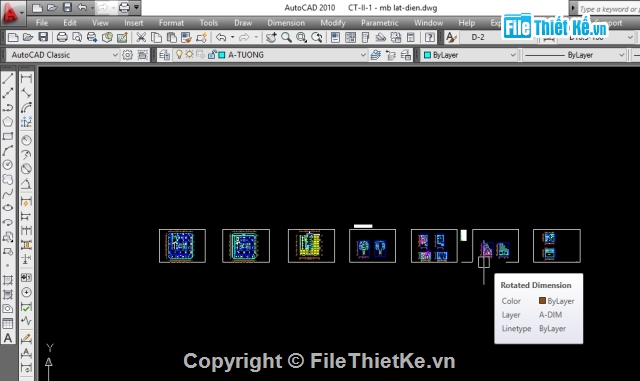
Task: Select the Multiline Text tool
Action: 8,338
